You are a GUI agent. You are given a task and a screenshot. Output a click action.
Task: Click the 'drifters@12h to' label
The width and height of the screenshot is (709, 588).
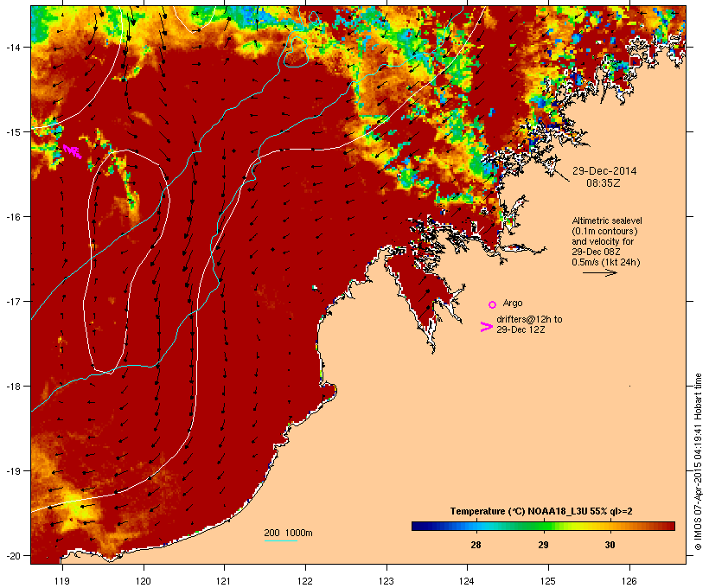(529, 319)
